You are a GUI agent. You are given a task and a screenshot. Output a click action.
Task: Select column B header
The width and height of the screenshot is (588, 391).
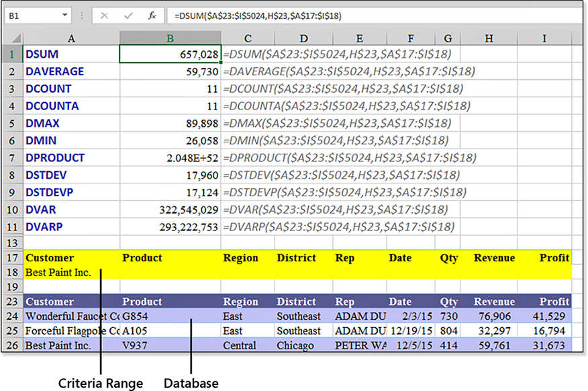tap(170, 38)
